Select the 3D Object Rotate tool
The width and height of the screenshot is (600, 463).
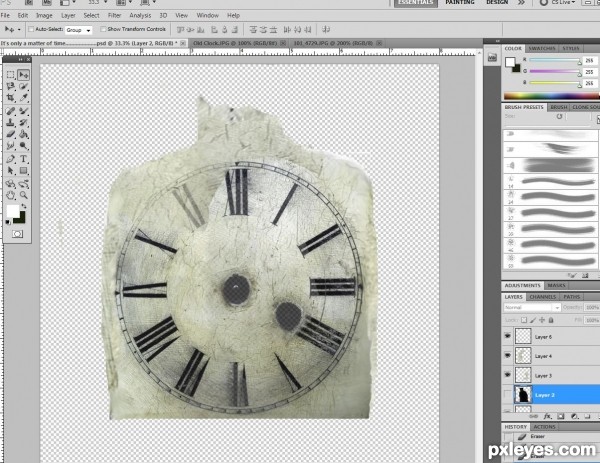pos(10,184)
